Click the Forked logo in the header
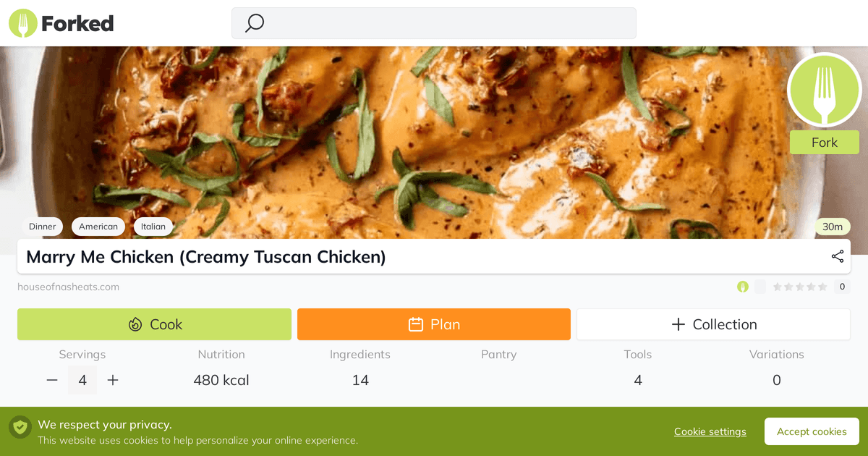Viewport: 868px width, 456px height. coord(61,22)
